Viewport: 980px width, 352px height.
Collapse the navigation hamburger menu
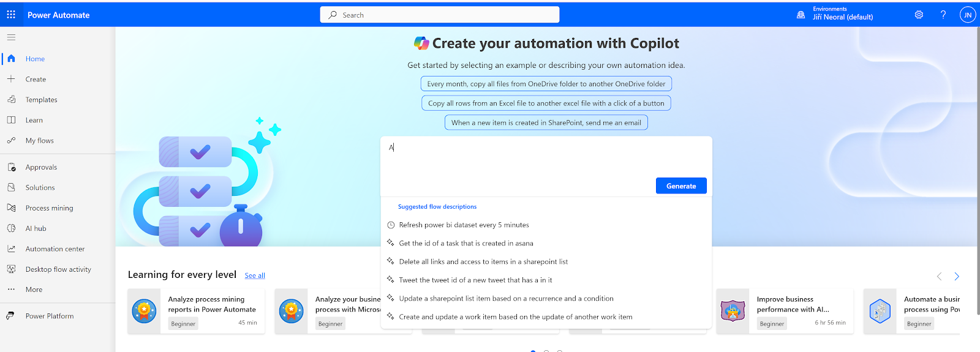coord(11,37)
